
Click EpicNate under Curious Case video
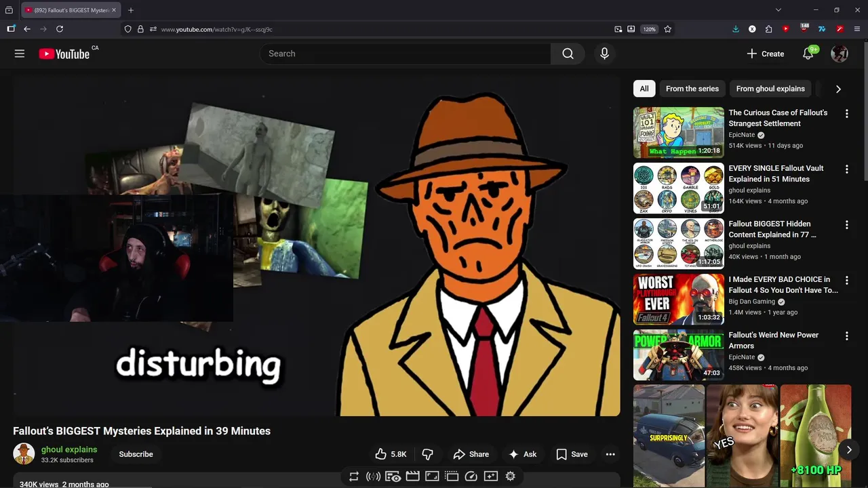click(742, 135)
